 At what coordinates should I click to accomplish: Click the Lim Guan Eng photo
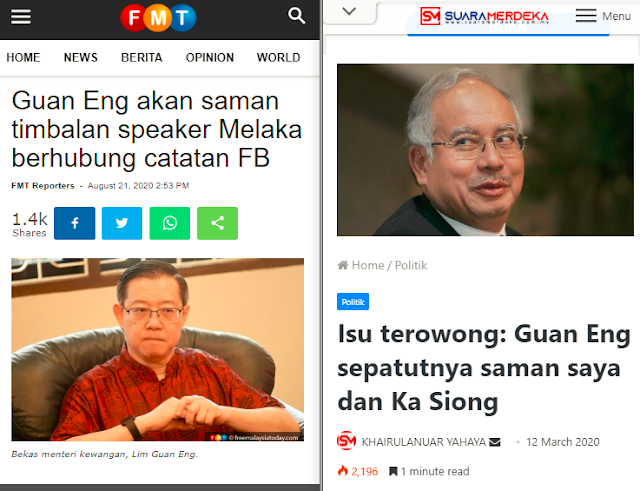pos(158,349)
